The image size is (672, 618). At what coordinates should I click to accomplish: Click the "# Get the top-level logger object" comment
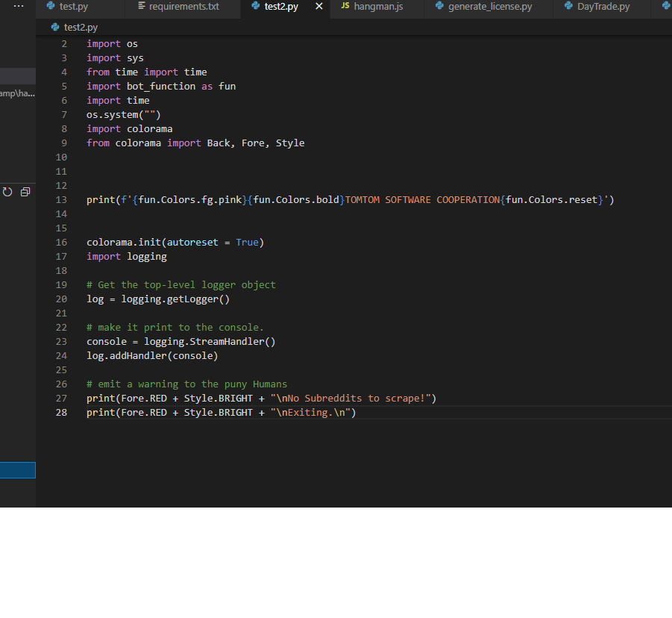[x=181, y=285]
